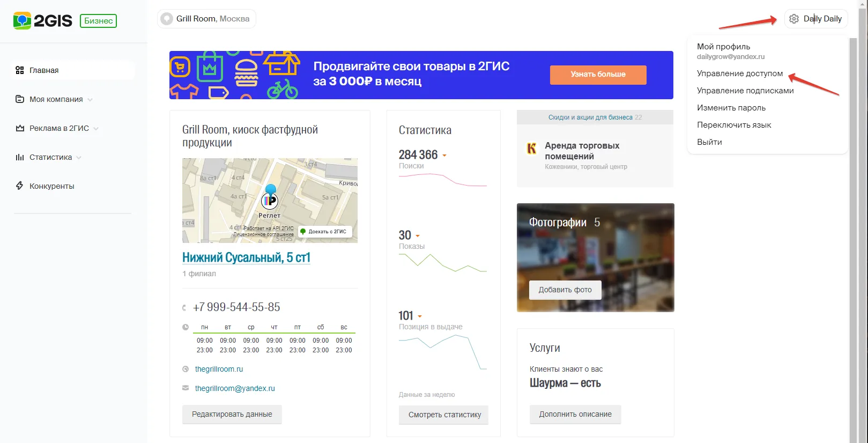The image size is (868, 443).
Task: Click the Шаурма — есть heading
Action: coord(565,383)
